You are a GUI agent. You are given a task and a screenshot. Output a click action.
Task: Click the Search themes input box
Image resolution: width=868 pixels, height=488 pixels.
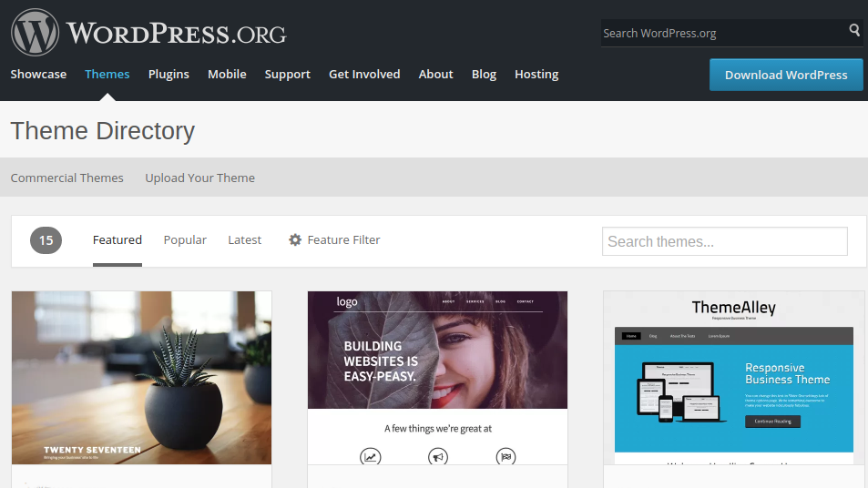(x=725, y=241)
